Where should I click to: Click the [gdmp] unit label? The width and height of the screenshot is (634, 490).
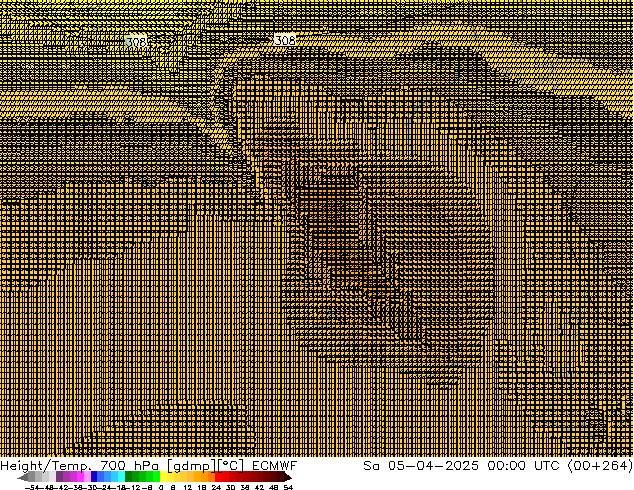point(192,466)
